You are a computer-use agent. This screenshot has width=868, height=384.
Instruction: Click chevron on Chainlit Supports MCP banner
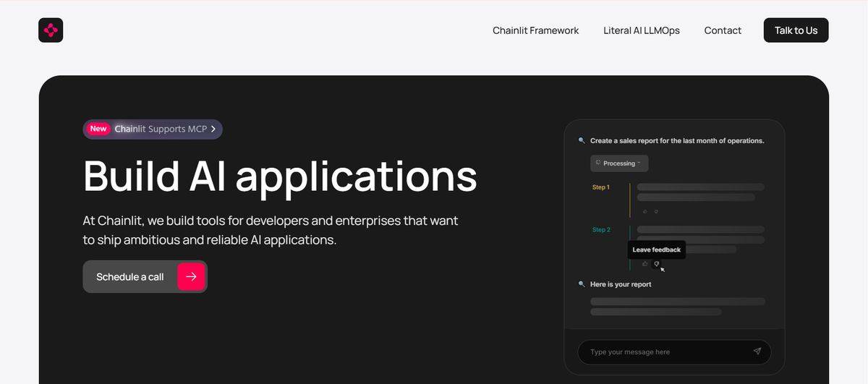tap(213, 129)
